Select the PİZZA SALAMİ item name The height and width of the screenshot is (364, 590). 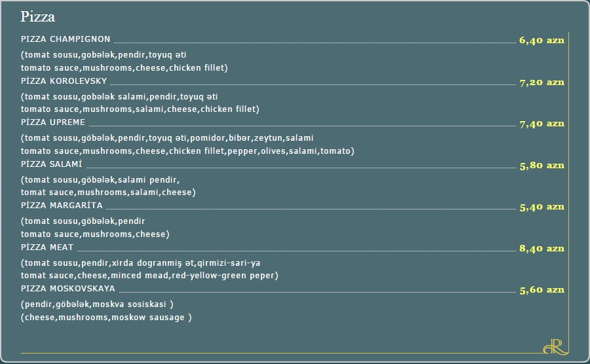tap(52, 164)
